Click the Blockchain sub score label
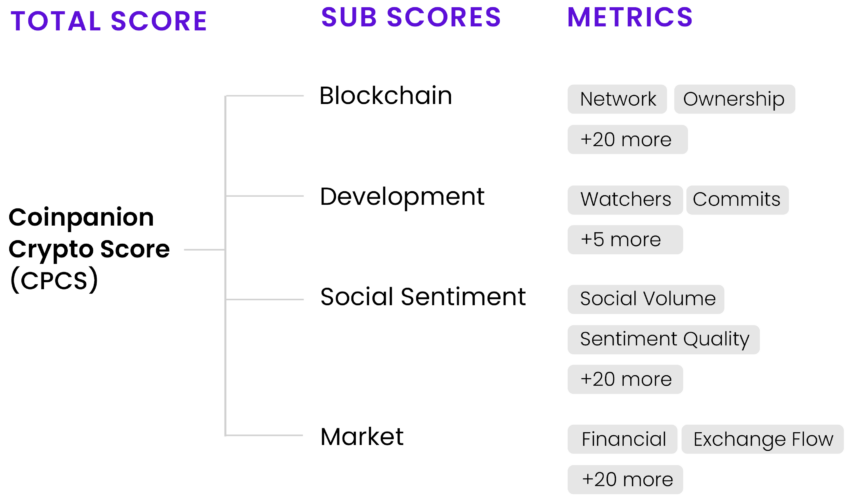This screenshot has width=850, height=501. (x=385, y=96)
